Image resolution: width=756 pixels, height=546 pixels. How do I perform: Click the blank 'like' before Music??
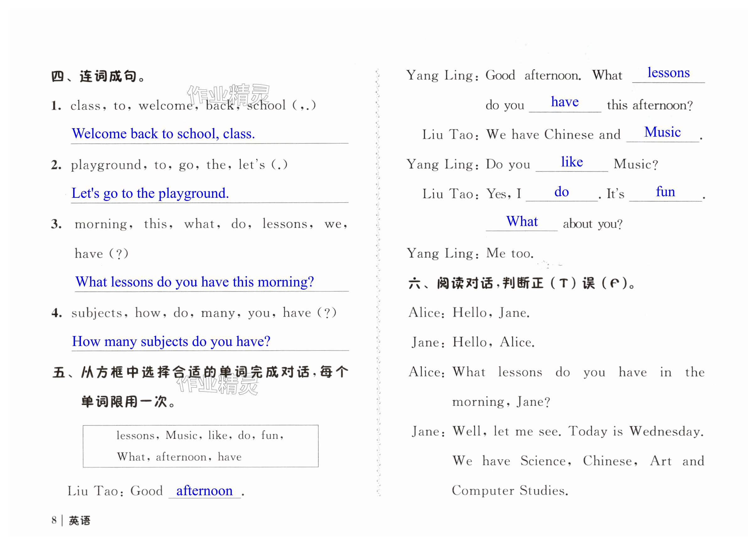click(x=571, y=162)
